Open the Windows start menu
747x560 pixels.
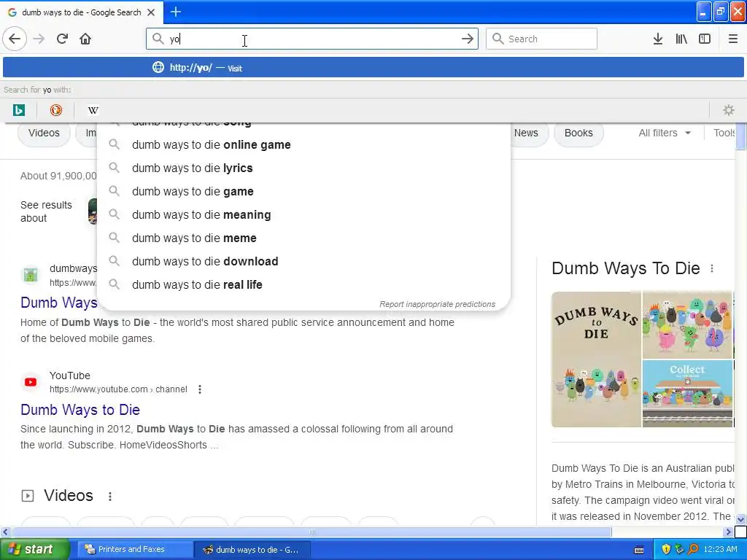point(34,549)
